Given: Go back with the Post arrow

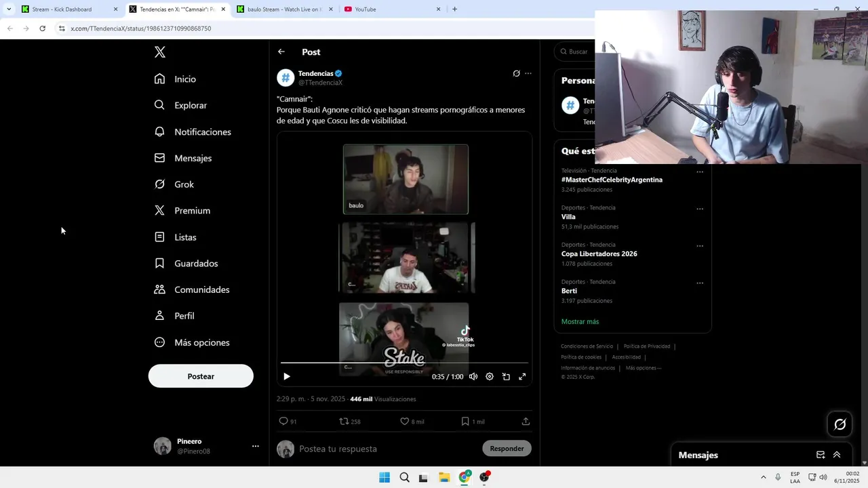Looking at the screenshot, I should pos(281,52).
